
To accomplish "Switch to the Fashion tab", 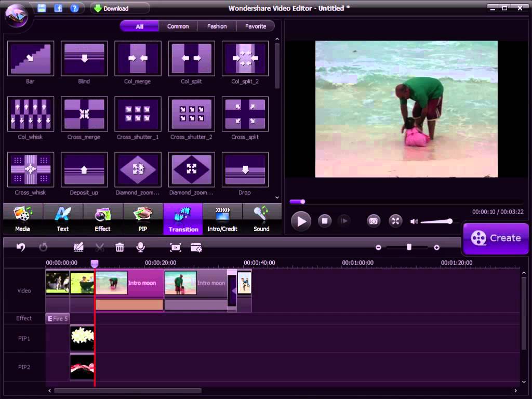I will click(217, 26).
